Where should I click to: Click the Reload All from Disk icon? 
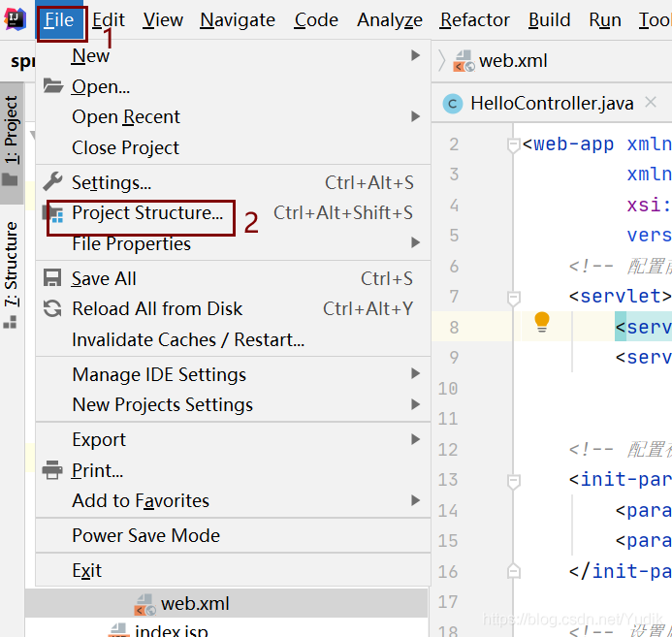pos(53,308)
